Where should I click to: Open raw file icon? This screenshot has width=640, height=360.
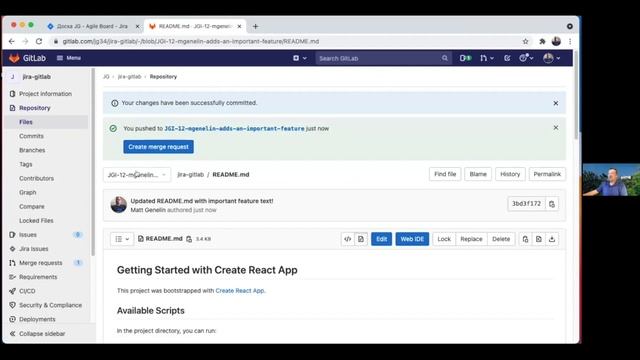[x=538, y=239]
